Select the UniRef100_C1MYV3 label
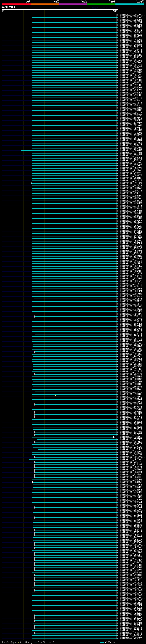 131,452
